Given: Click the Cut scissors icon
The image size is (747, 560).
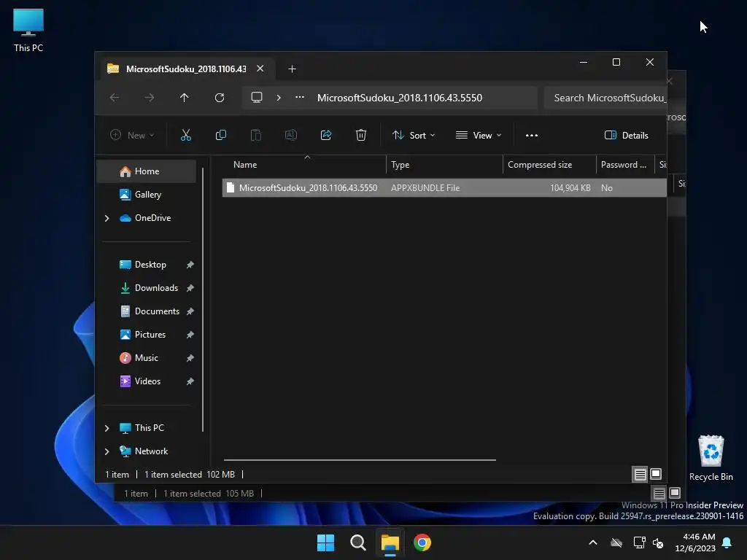Looking at the screenshot, I should pos(186,135).
